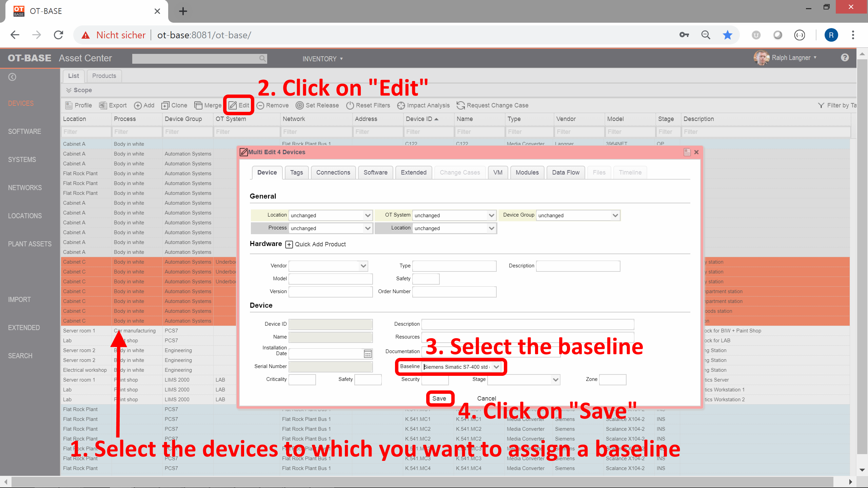Click the Model input field in Hardware

click(330, 279)
